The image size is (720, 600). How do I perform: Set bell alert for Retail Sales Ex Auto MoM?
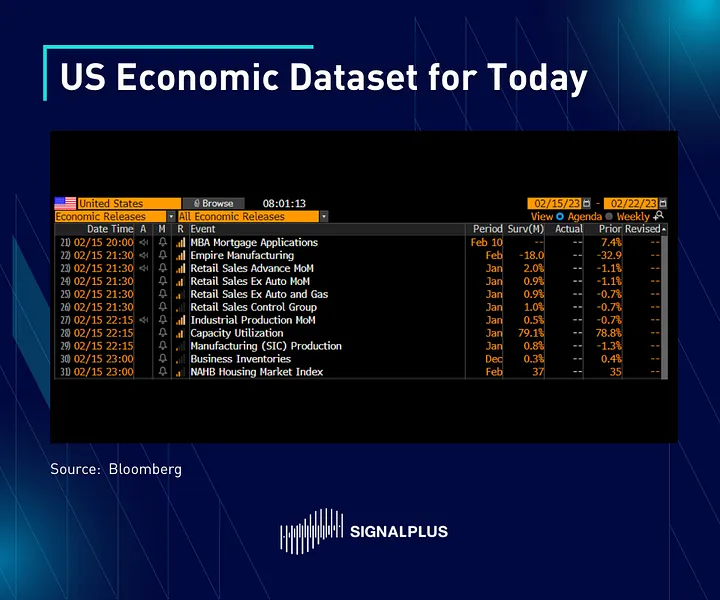point(163,280)
